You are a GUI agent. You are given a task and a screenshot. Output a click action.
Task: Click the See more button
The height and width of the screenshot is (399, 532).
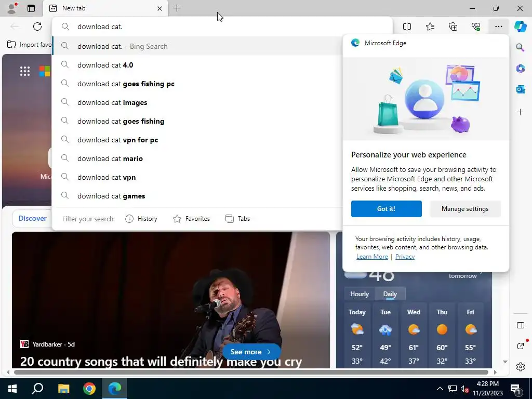tap(251, 352)
